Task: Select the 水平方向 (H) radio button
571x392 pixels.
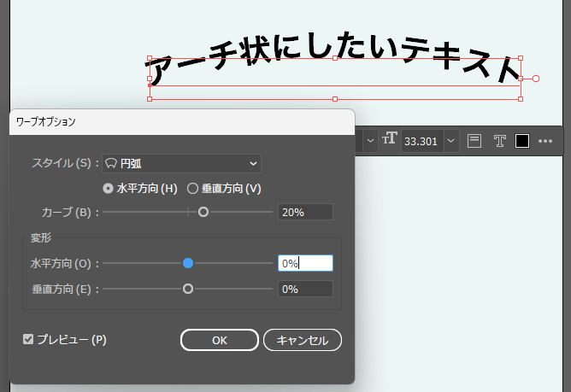Action: pyautogui.click(x=109, y=189)
